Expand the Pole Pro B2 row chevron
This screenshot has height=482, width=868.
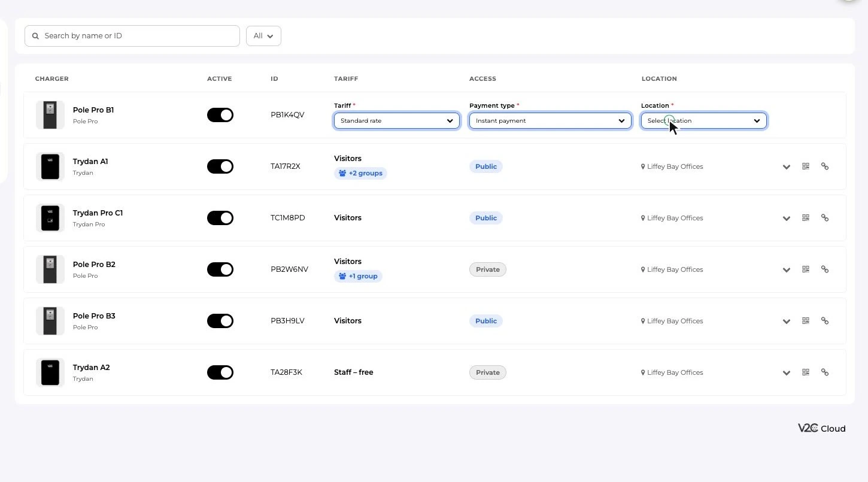click(787, 270)
